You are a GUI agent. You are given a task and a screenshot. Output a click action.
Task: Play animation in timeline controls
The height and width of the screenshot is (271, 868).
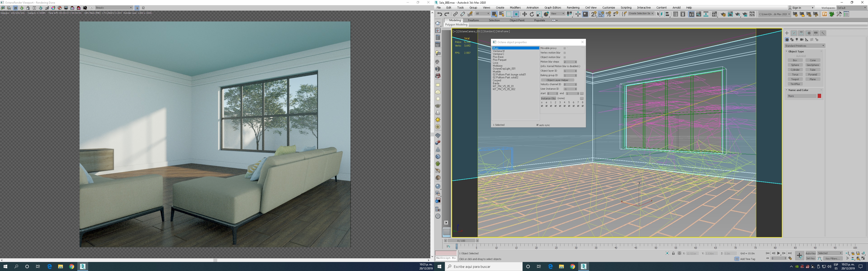pyautogui.click(x=778, y=253)
